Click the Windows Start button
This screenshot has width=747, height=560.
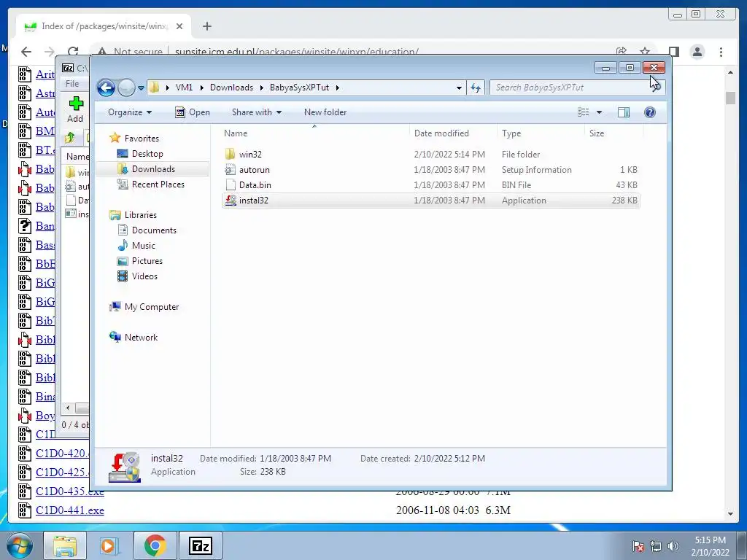[20, 545]
